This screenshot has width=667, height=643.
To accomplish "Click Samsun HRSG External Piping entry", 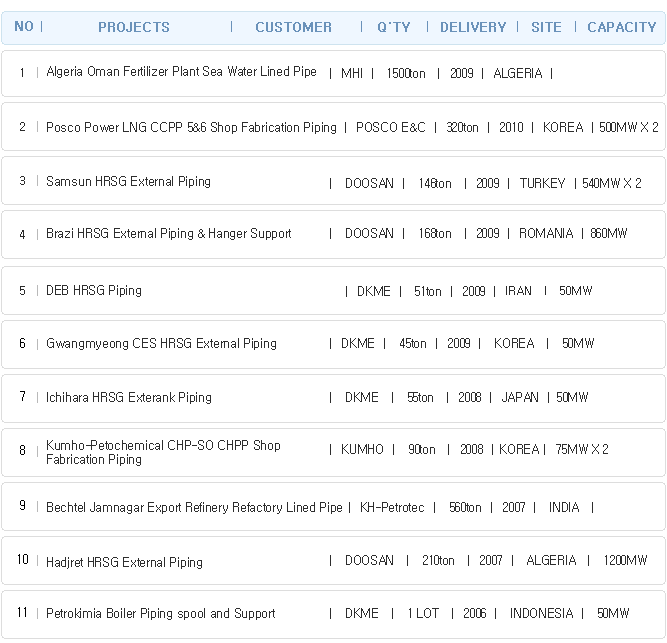I will coord(334,181).
